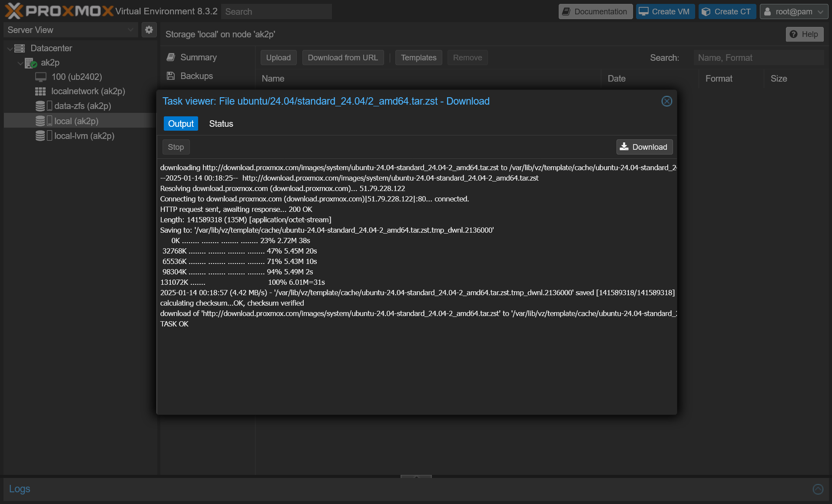
Task: Click the Logs label at the bottom
Action: click(20, 489)
